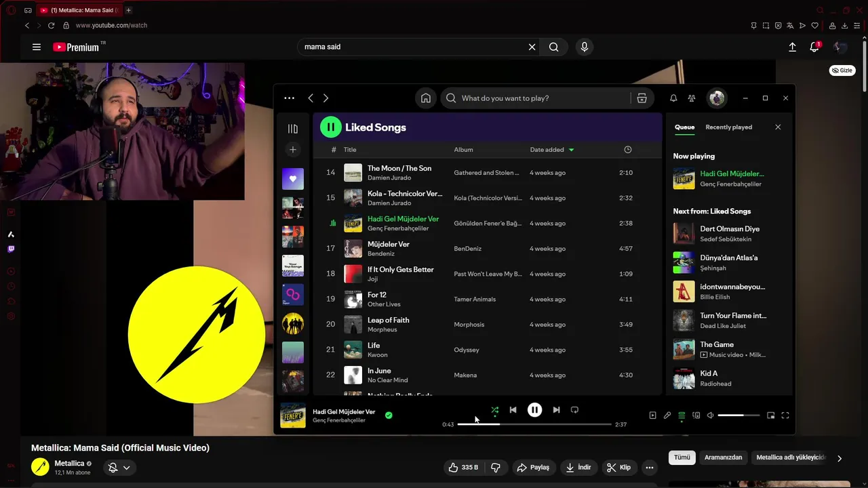Open Now Playing view icon
Screen dimensions: 868x488
pyautogui.click(x=652, y=415)
